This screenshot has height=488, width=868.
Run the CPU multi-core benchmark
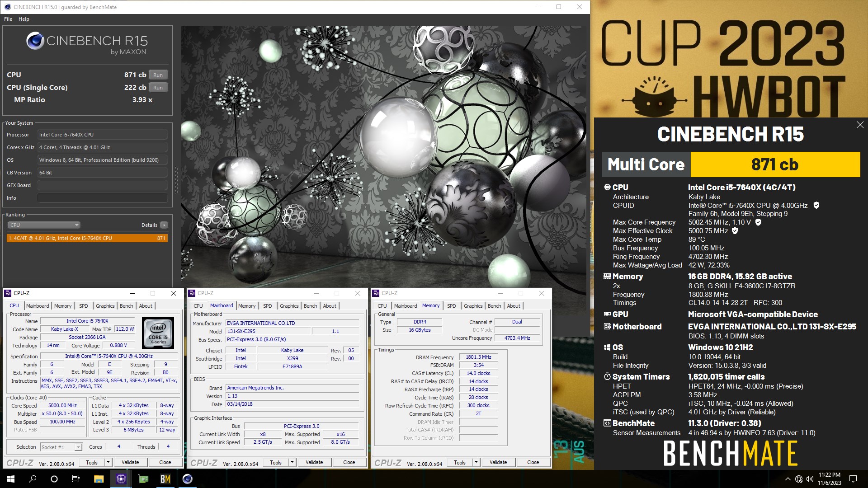click(158, 75)
